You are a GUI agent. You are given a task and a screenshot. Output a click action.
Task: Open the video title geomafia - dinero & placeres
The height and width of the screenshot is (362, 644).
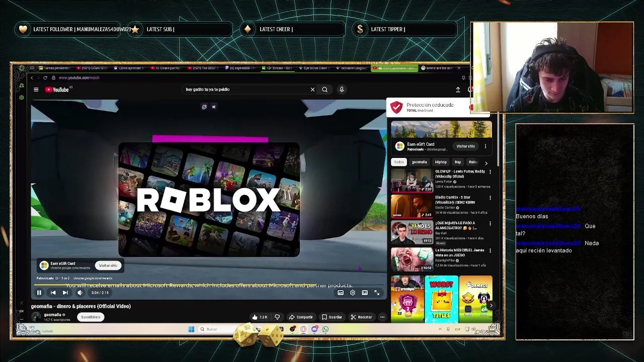click(x=81, y=306)
